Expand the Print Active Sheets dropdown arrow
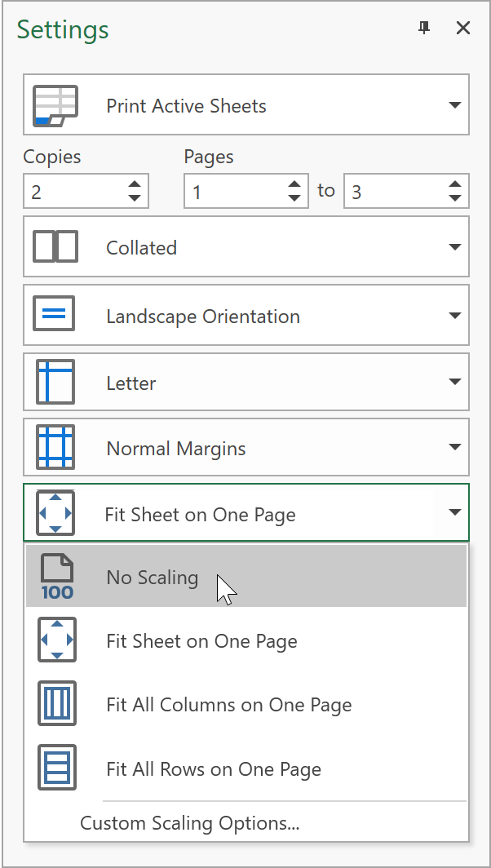Viewport: 491px width, 868px height. tap(454, 105)
